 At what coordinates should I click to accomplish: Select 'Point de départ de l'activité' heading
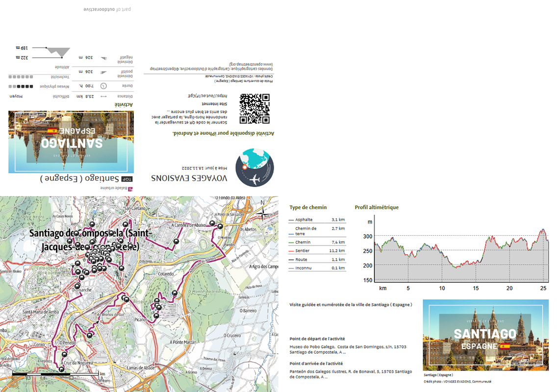(x=317, y=339)
